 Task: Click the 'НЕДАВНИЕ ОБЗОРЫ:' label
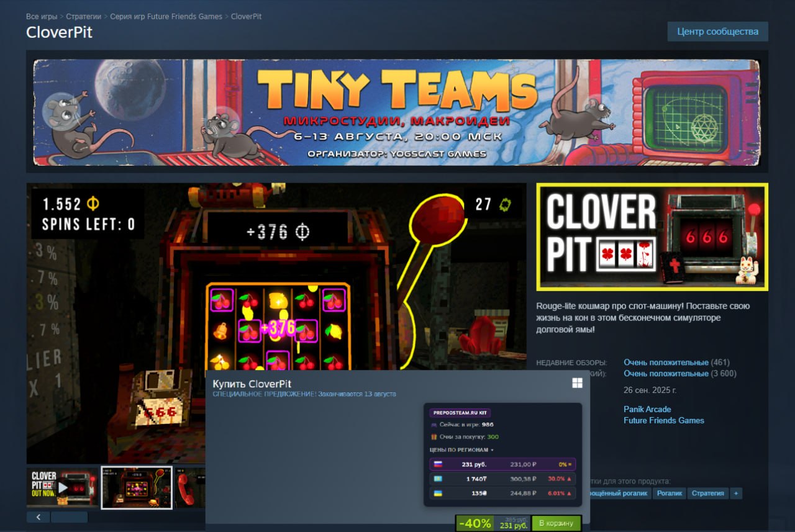571,363
